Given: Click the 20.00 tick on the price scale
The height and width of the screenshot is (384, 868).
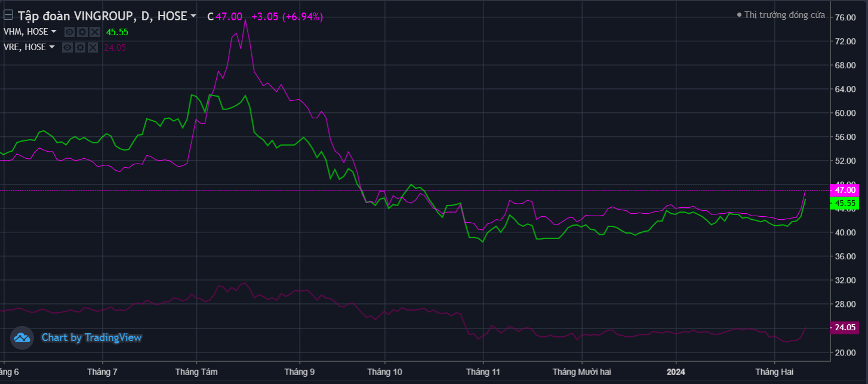Looking at the screenshot, I should [x=845, y=352].
